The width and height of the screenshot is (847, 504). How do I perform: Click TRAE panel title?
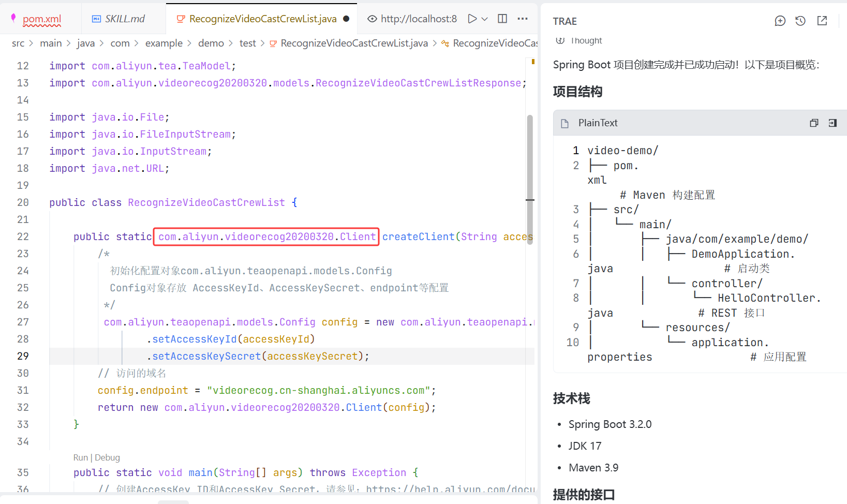[x=564, y=21]
